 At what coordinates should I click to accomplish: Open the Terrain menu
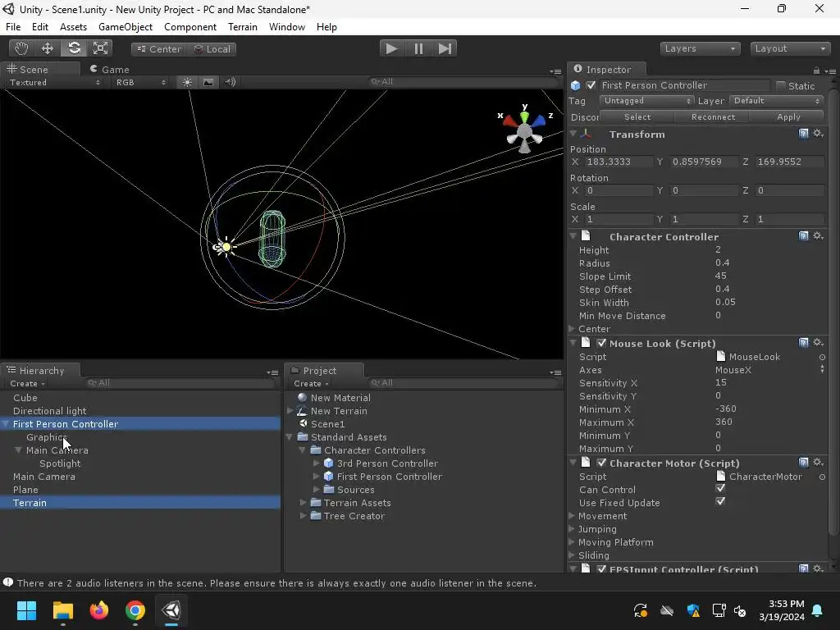(243, 27)
